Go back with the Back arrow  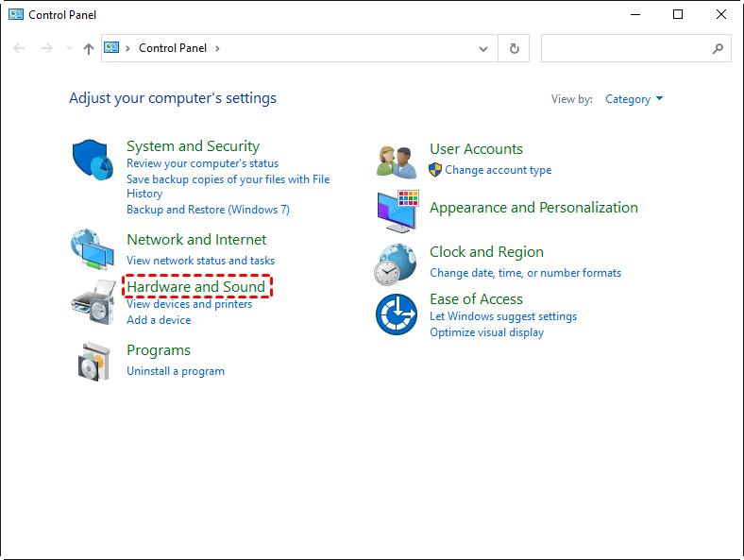[19, 48]
